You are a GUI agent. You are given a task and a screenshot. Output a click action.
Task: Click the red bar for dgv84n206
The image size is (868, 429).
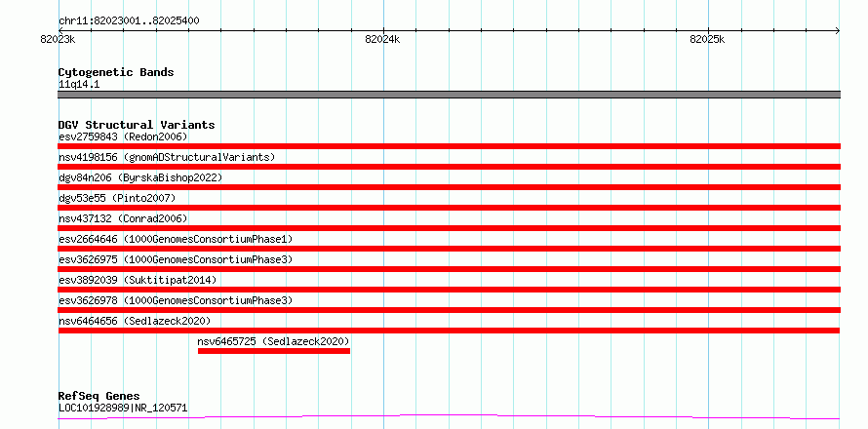point(449,187)
